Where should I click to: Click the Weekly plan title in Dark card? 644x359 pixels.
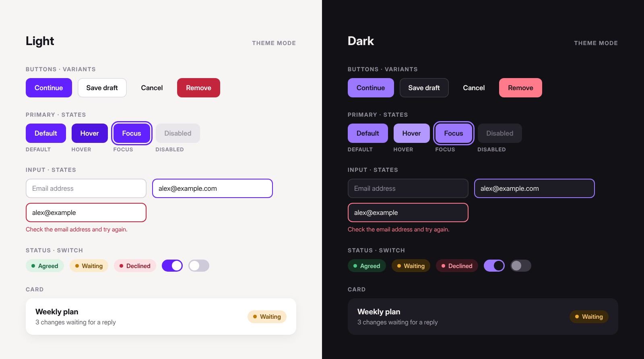click(x=379, y=312)
